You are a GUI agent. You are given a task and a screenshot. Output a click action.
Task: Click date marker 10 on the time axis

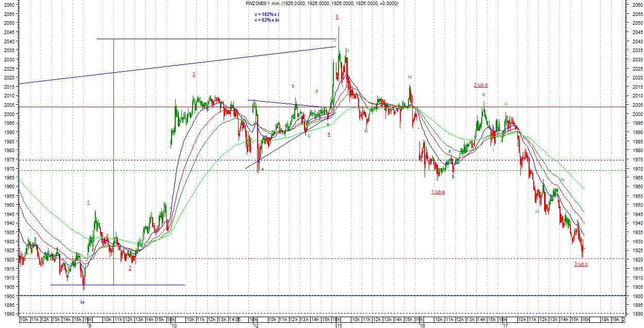click(x=174, y=326)
